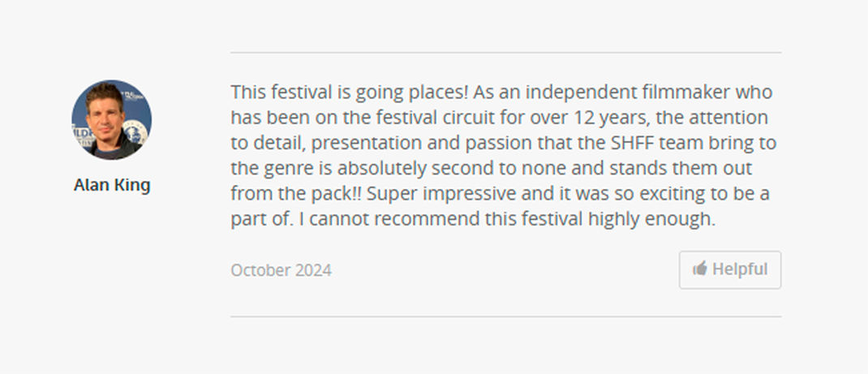
Task: Mark Alan King's review as Helpful
Action: [730, 270]
